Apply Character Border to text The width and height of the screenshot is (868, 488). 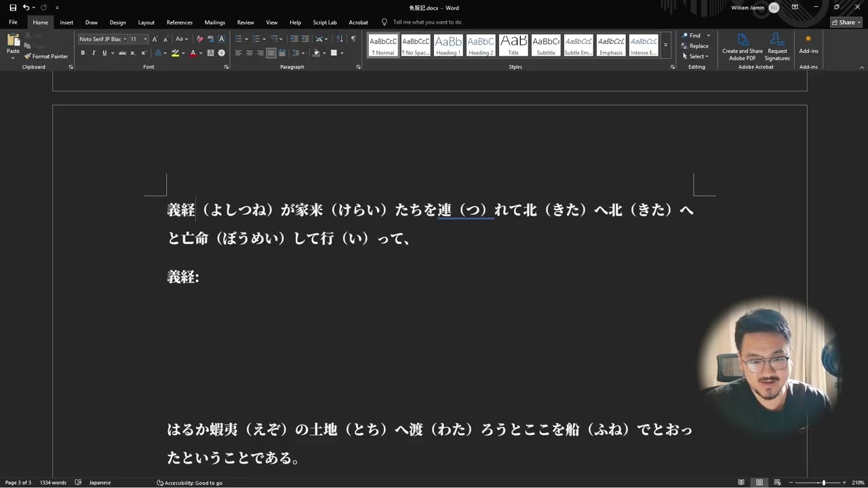coord(221,39)
